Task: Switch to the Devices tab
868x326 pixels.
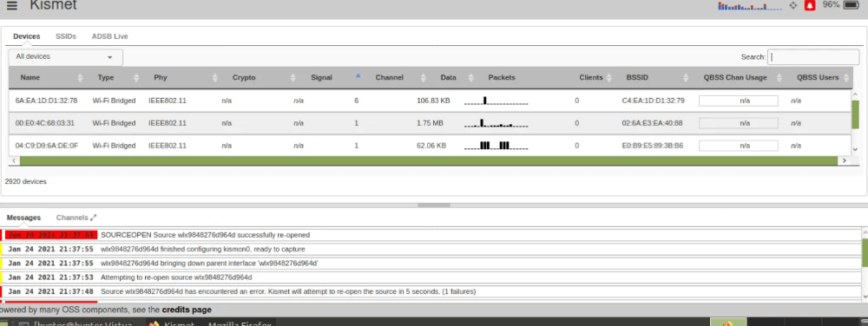Action: point(27,36)
